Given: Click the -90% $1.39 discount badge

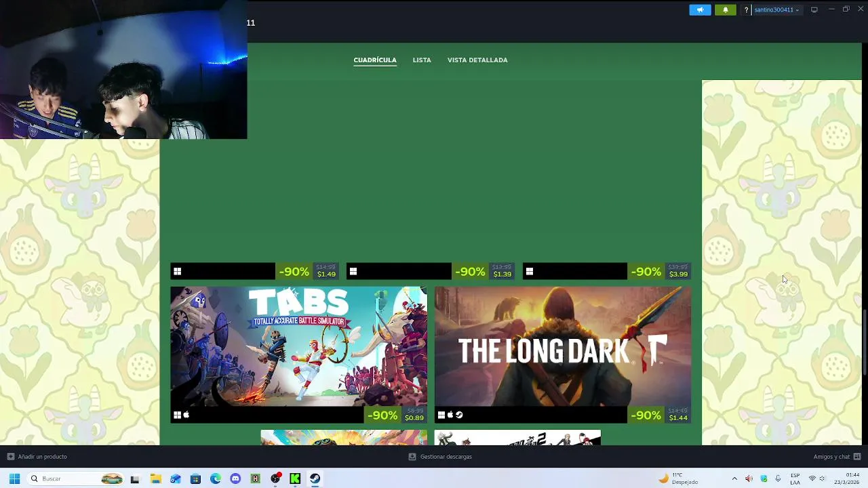Looking at the screenshot, I should click(484, 271).
